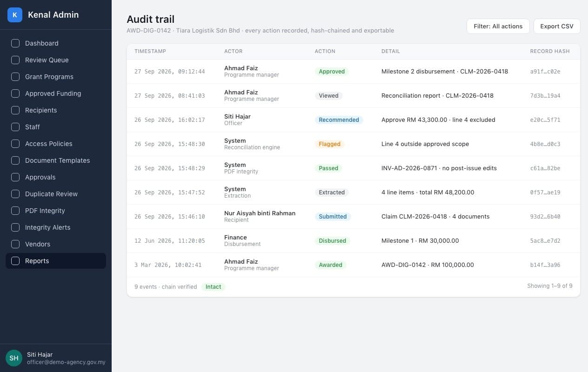Click the Access Policies sidebar icon
588x372 pixels.
pos(15,144)
